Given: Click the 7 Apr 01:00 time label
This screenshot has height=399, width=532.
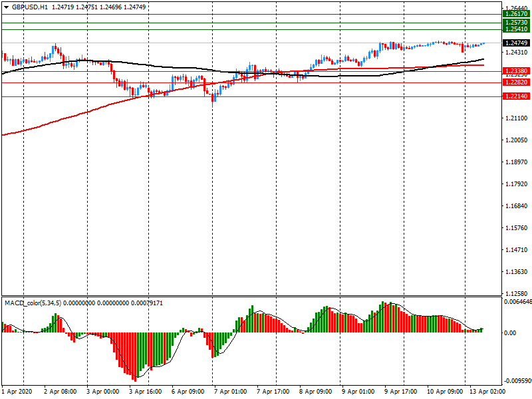Looking at the screenshot, I should (230, 392).
